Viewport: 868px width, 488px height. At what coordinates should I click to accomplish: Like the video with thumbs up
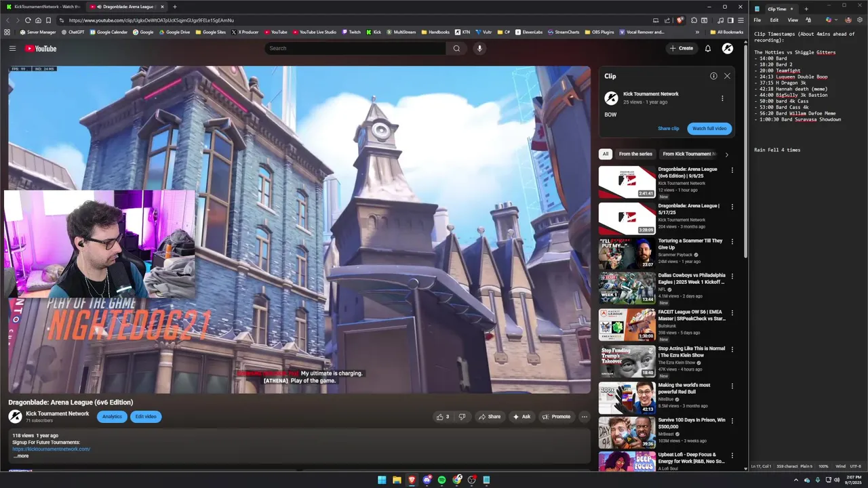[x=443, y=417]
